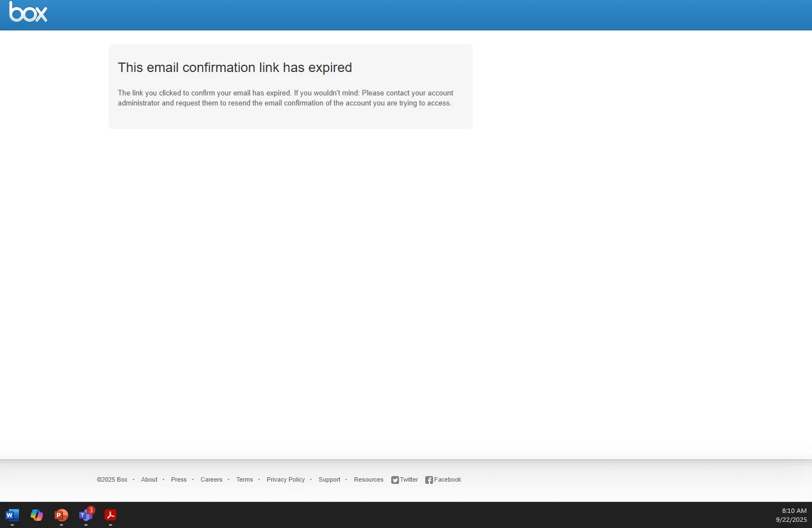Open the Support footer link

[x=329, y=479]
